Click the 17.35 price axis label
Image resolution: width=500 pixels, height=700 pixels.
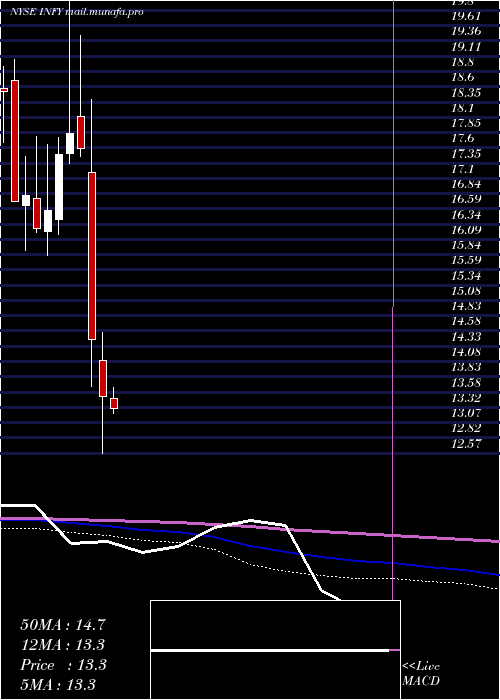coord(466,154)
